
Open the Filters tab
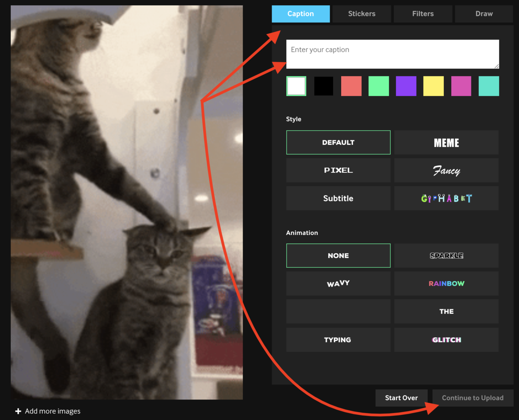(423, 14)
